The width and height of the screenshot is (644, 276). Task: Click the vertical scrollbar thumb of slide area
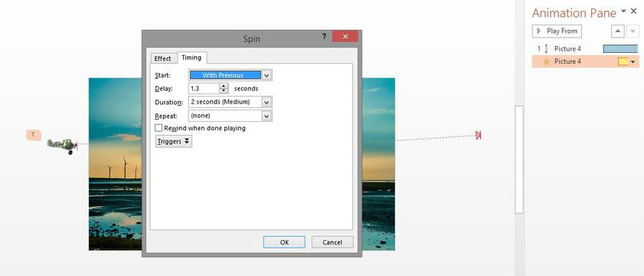tap(519, 159)
